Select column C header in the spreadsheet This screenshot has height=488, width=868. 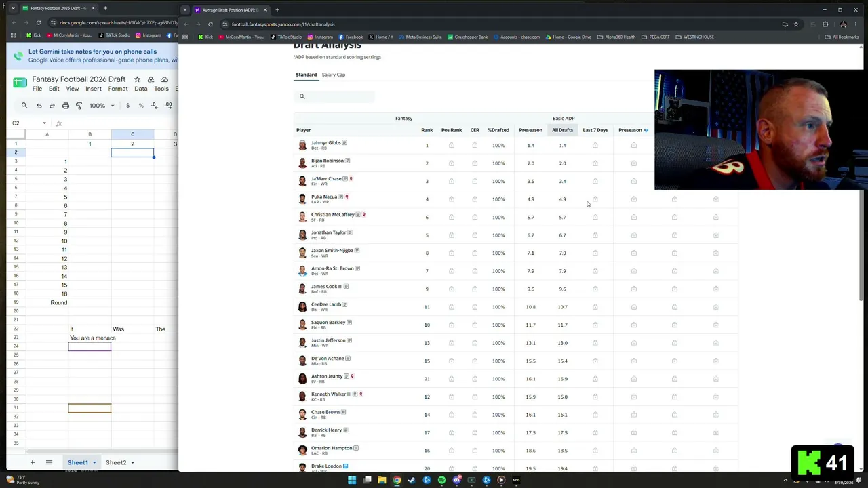click(132, 134)
